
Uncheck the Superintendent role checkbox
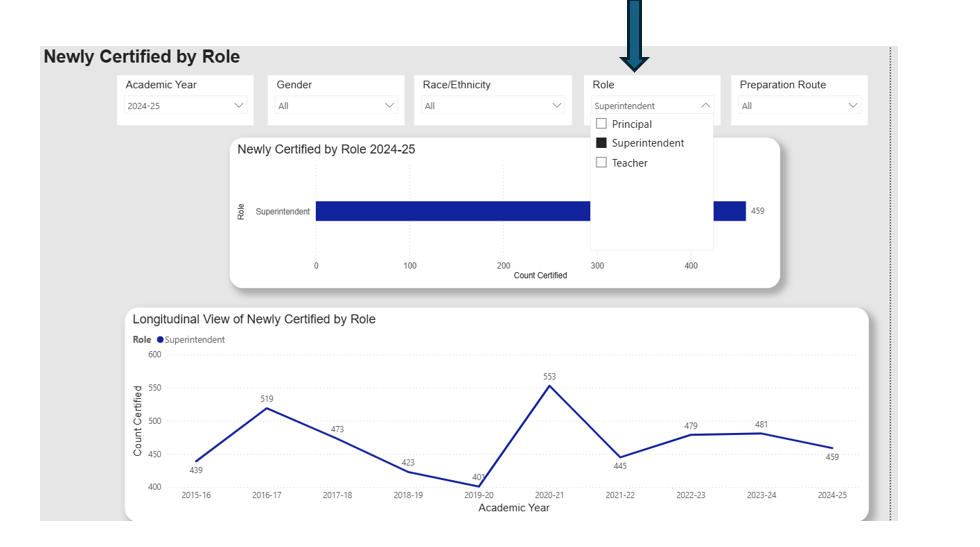[601, 143]
